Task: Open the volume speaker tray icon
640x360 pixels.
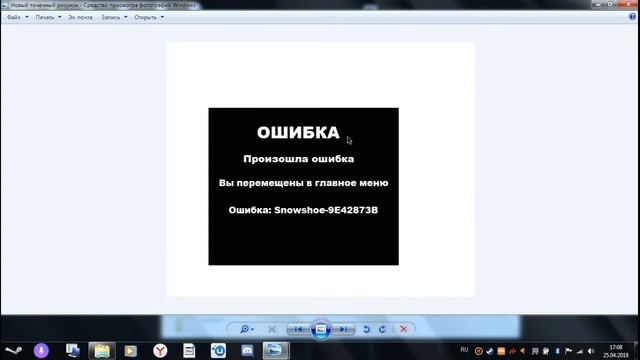Action: (x=591, y=351)
